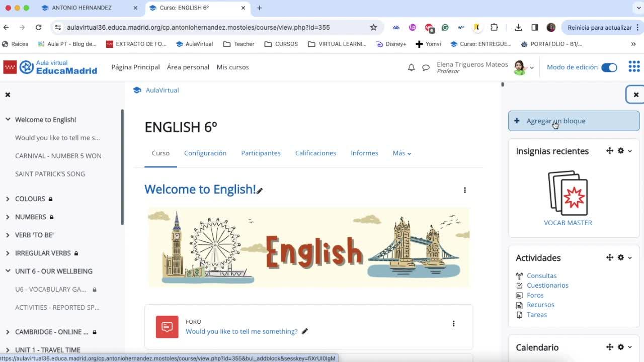
Task: Edit the forum title with pencil icon
Action: tap(304, 331)
